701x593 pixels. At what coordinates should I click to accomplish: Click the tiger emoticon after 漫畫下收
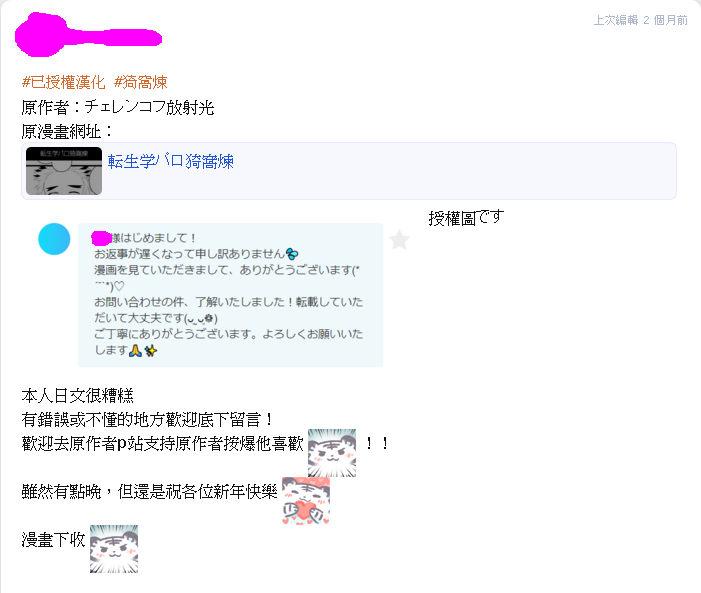[114, 549]
